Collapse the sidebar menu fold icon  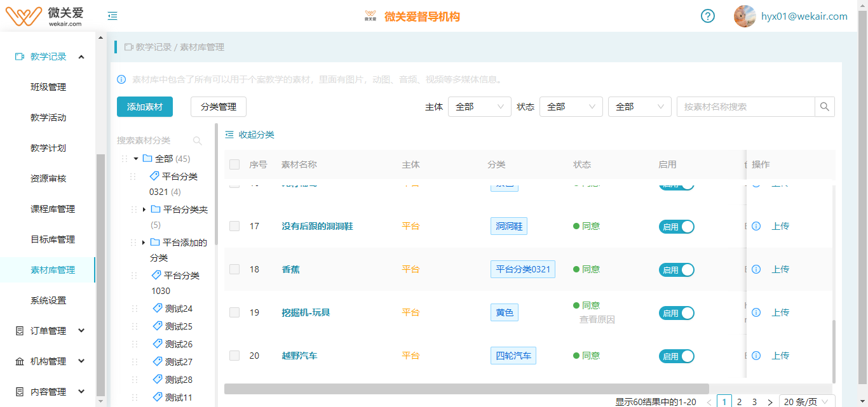(112, 16)
